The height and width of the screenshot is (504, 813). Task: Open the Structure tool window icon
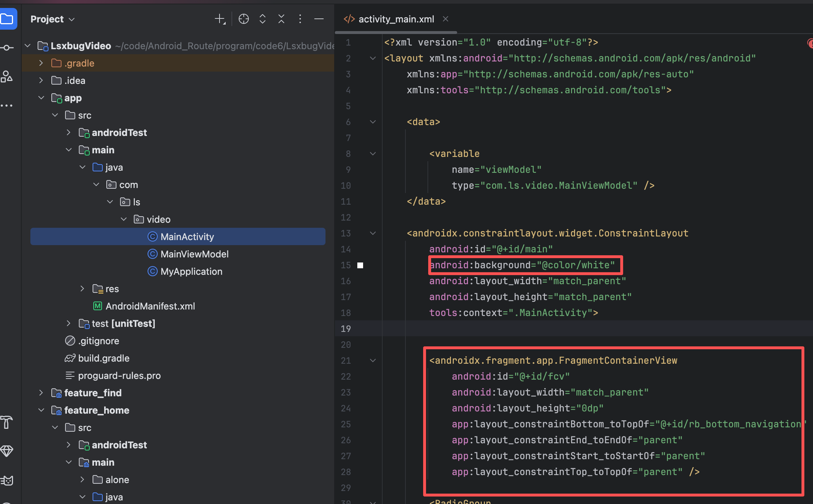[7, 77]
